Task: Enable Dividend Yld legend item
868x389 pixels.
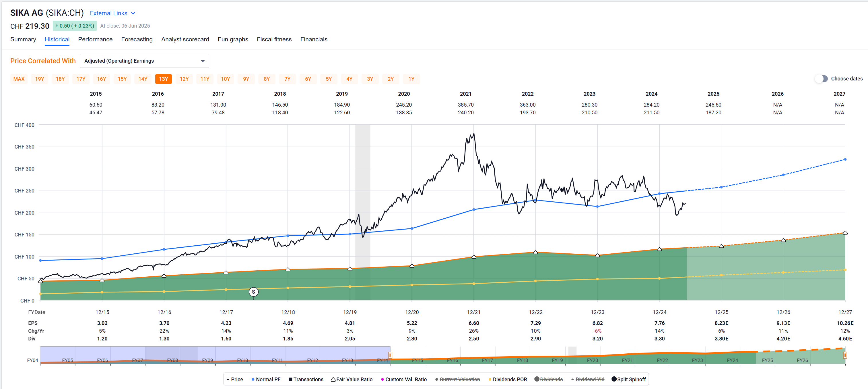Action: (588, 379)
